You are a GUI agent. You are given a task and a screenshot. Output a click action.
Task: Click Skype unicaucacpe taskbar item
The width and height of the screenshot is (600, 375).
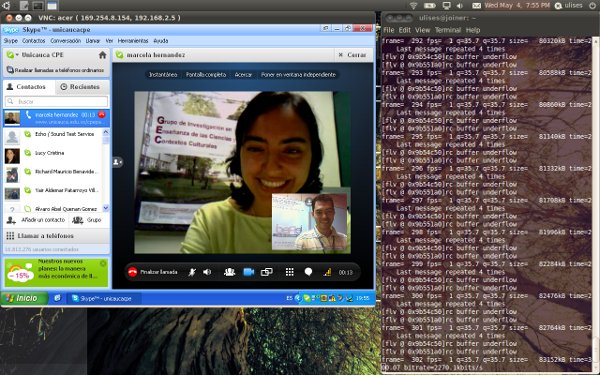(103, 298)
